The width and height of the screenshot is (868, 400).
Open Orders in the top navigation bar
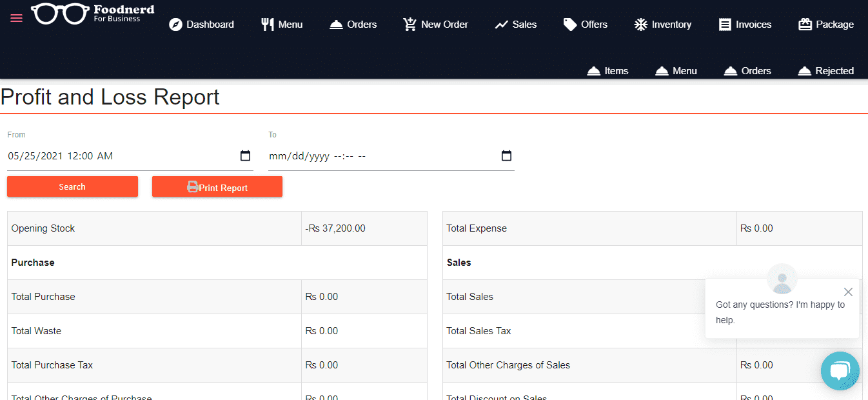(x=353, y=25)
